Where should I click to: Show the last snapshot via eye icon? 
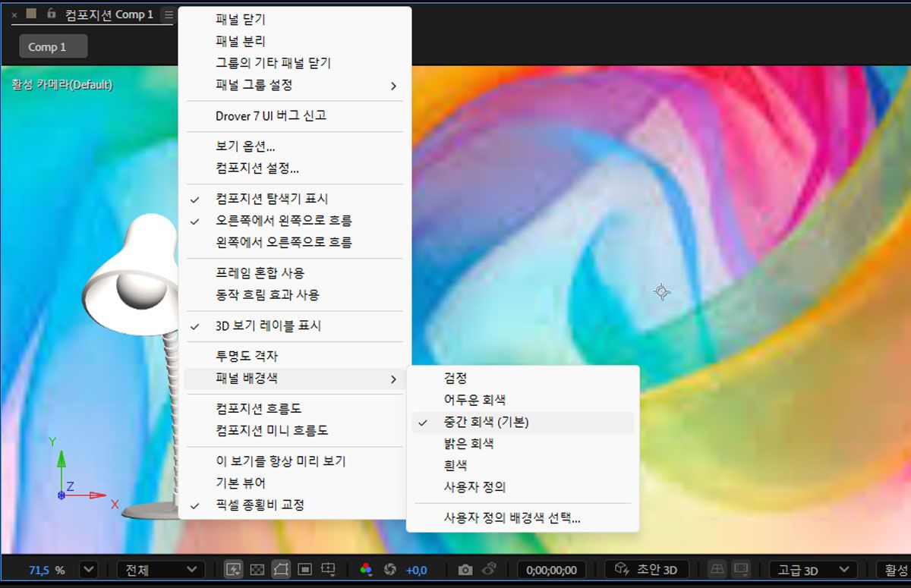[x=489, y=570]
